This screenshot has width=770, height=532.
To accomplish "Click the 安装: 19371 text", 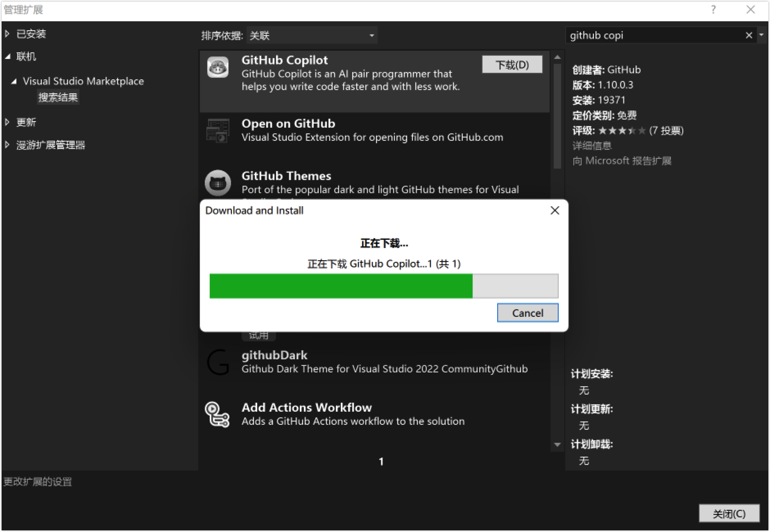I will (599, 100).
